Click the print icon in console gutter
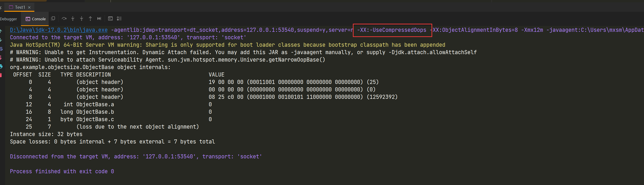Image resolution: width=644 pixels, height=185 pixels. click(1, 66)
